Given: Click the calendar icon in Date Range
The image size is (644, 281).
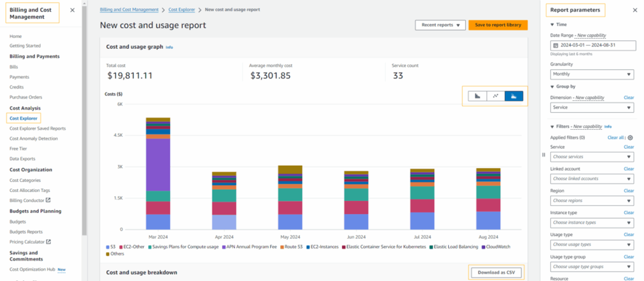Looking at the screenshot, I should pyautogui.click(x=556, y=46).
